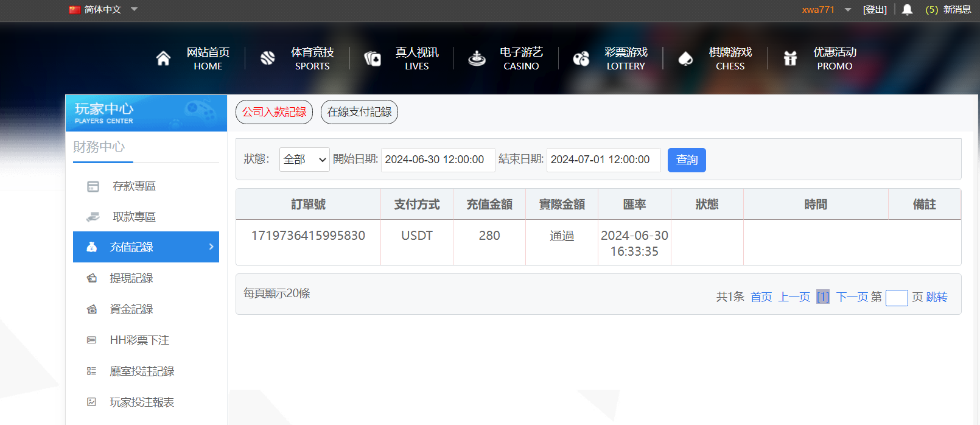Click the 查詢 search button
Viewport: 980px width, 425px height.
(687, 160)
